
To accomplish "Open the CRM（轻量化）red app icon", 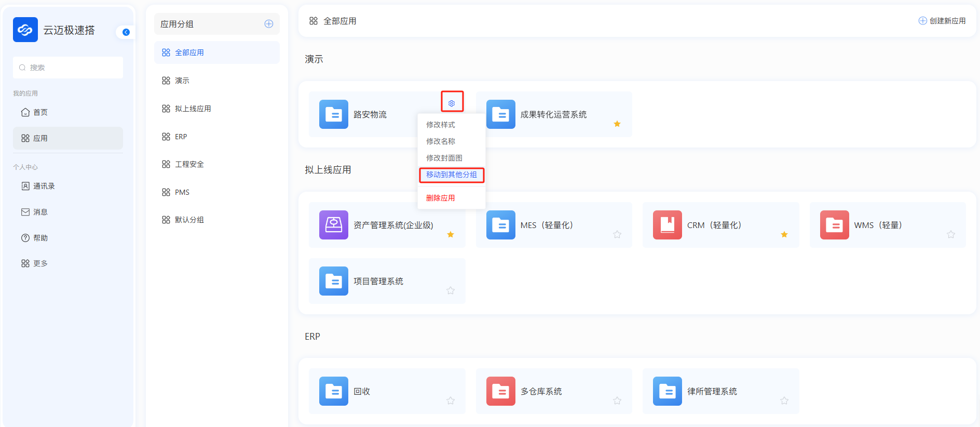I will click(667, 225).
